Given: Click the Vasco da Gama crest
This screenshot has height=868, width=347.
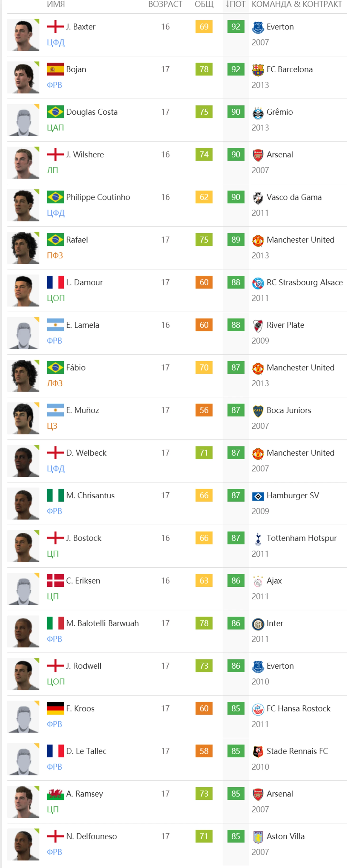Looking at the screenshot, I should 258,198.
